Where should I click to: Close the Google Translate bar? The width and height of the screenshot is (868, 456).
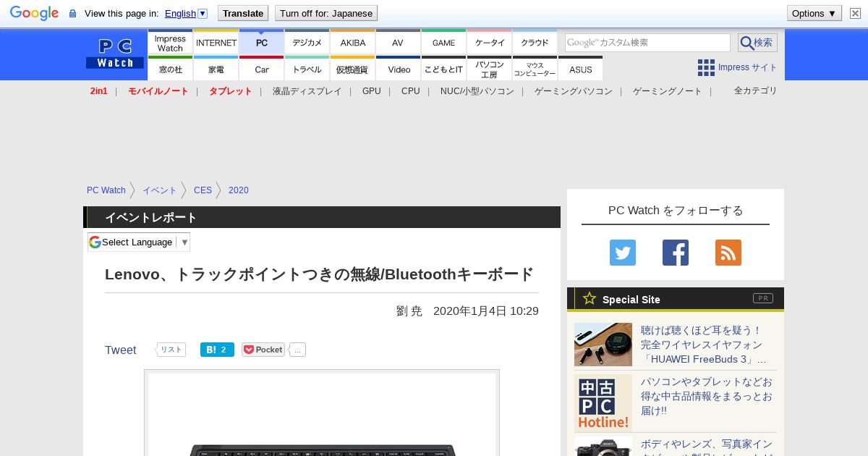click(x=855, y=13)
